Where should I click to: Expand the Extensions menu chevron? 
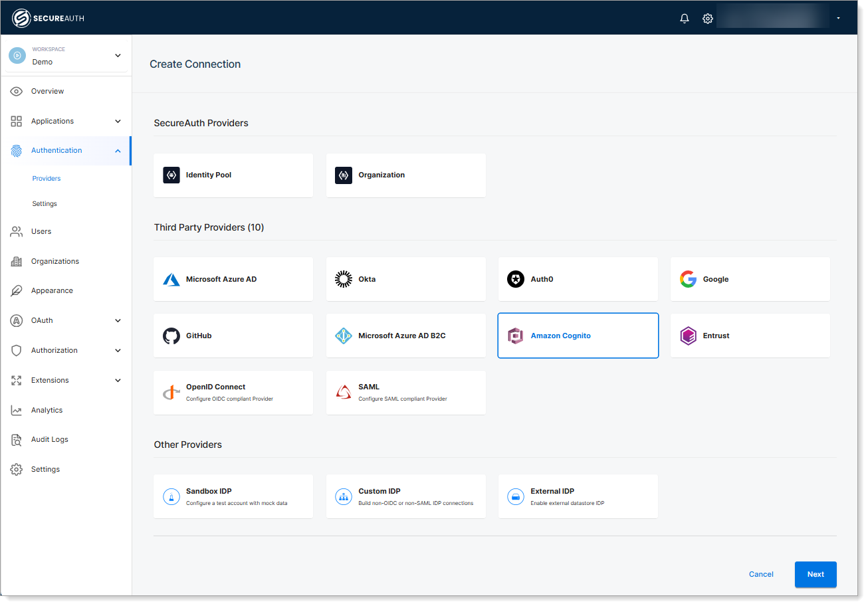[x=118, y=380]
